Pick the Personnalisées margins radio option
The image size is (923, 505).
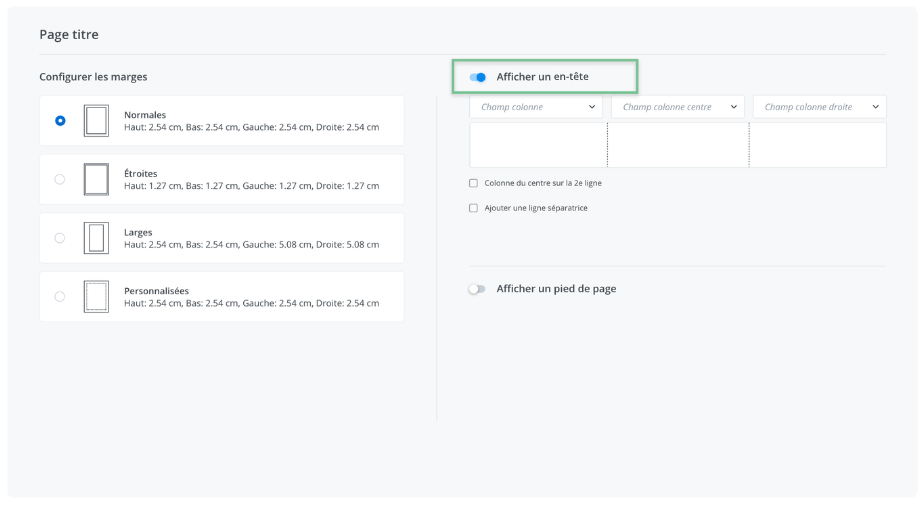coord(60,297)
